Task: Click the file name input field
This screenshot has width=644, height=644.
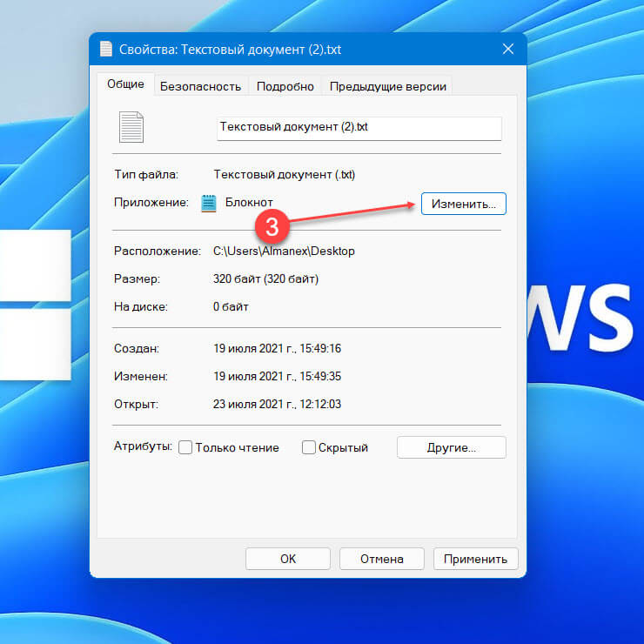Action: (x=359, y=129)
